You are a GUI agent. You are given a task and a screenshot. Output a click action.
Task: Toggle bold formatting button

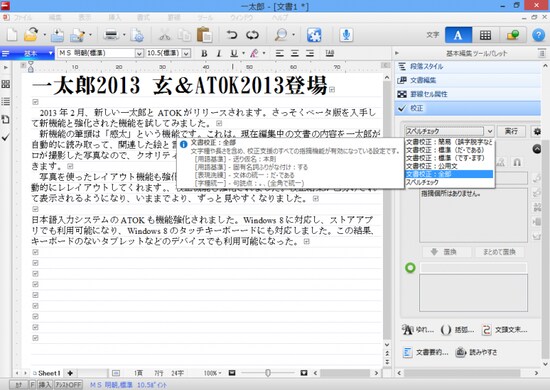204,53
